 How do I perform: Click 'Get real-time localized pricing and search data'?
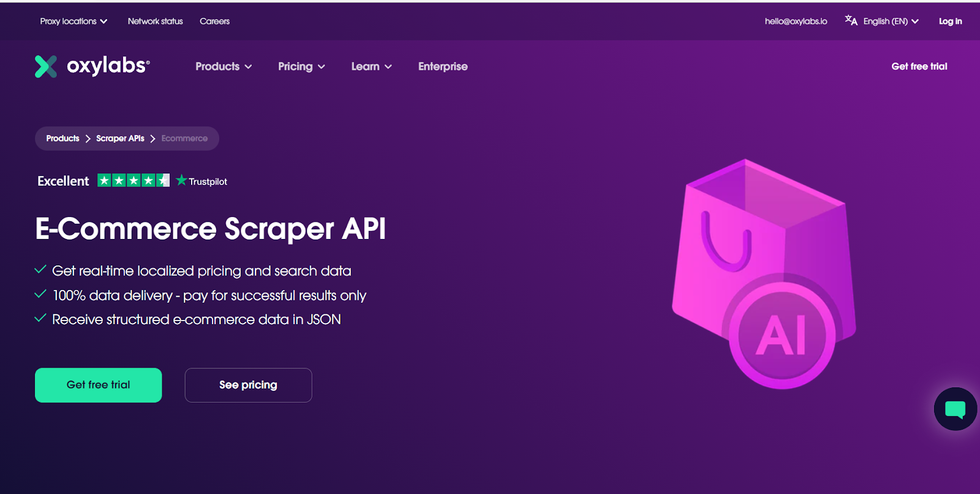[202, 271]
